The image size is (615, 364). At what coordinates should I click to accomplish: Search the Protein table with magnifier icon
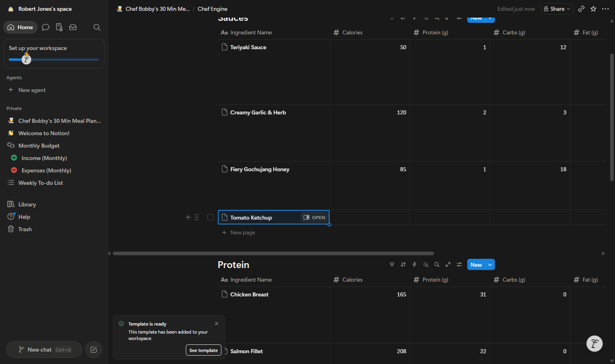tap(437, 264)
